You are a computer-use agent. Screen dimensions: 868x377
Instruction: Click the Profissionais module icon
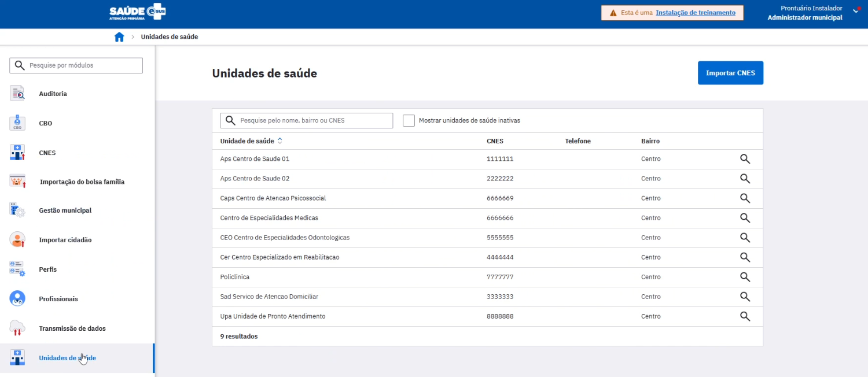coord(17,299)
